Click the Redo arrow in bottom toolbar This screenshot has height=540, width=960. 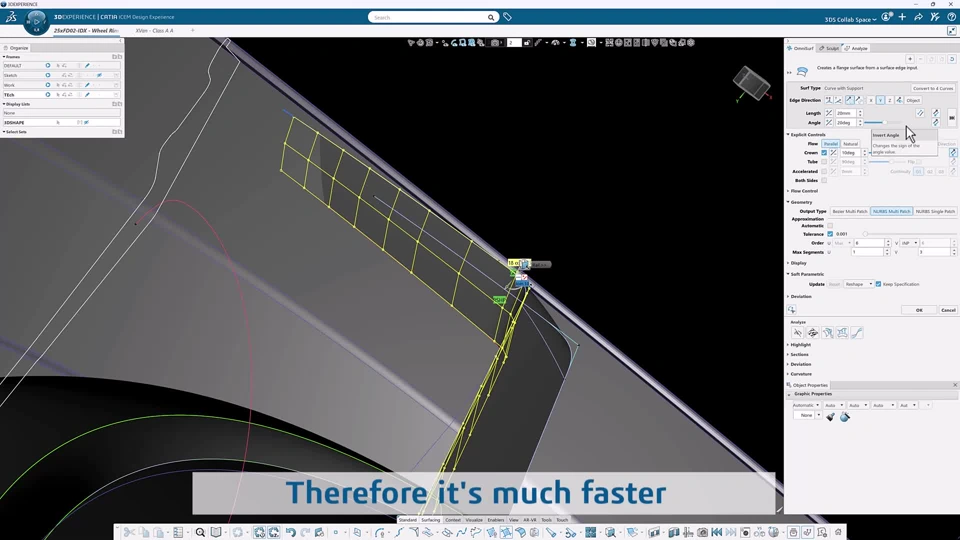click(305, 532)
